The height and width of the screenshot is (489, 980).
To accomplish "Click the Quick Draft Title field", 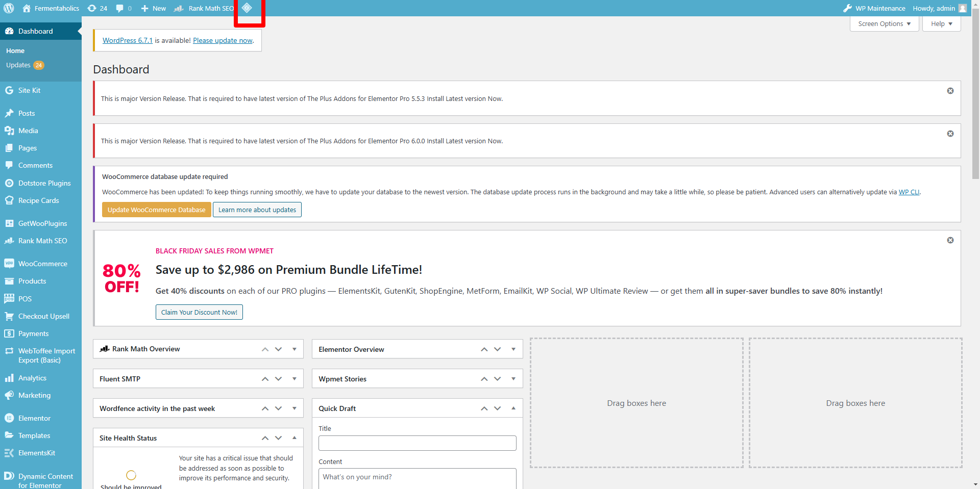I will (417, 443).
